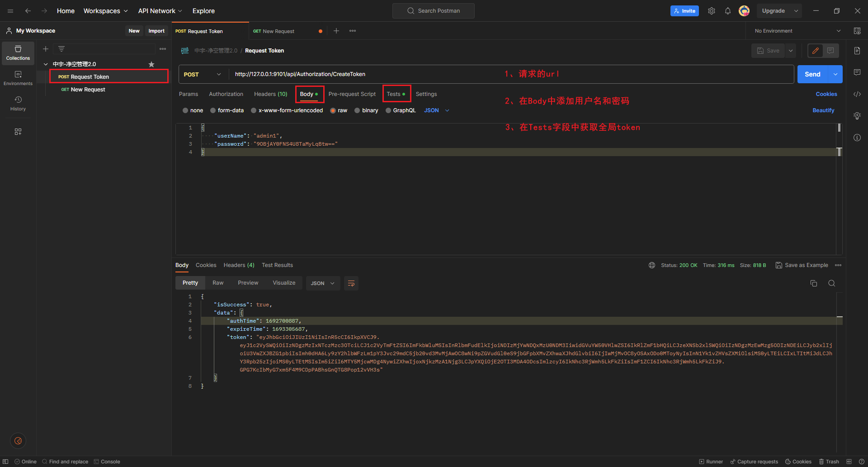Screen dimensions: 868x467
Task: Select the form-data body type
Action: coord(226,110)
